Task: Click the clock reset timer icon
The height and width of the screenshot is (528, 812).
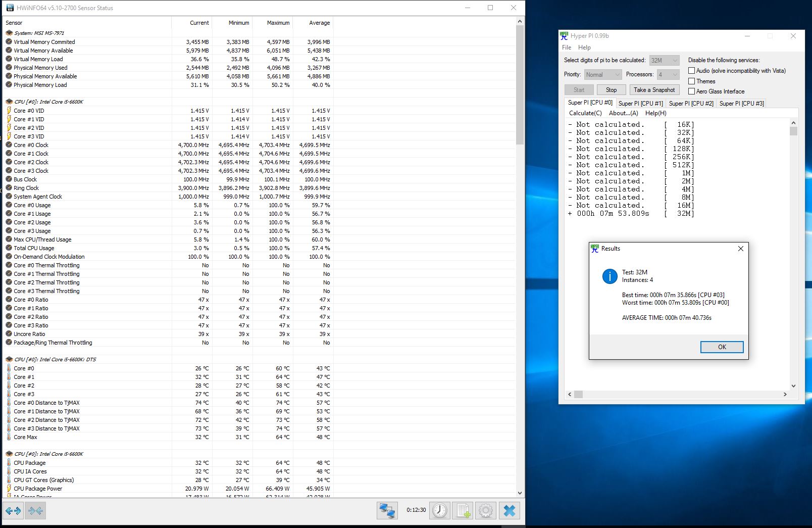Action: click(439, 510)
